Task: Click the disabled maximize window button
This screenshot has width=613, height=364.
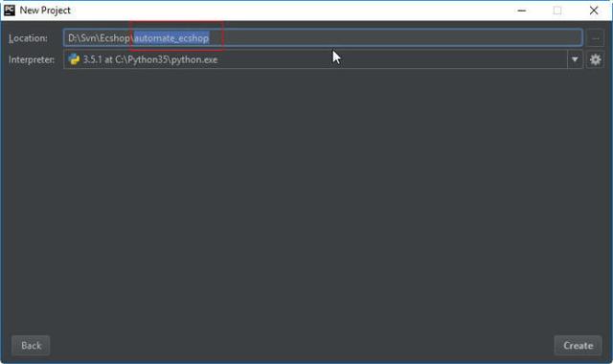Action: (x=557, y=11)
